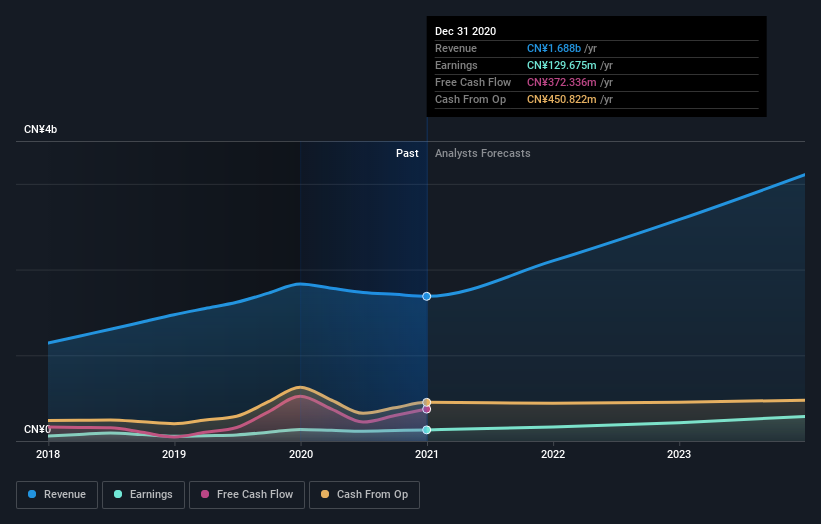The width and height of the screenshot is (821, 524).
Task: Select the Free Cash Flow marker at 2021
Action: [x=427, y=409]
